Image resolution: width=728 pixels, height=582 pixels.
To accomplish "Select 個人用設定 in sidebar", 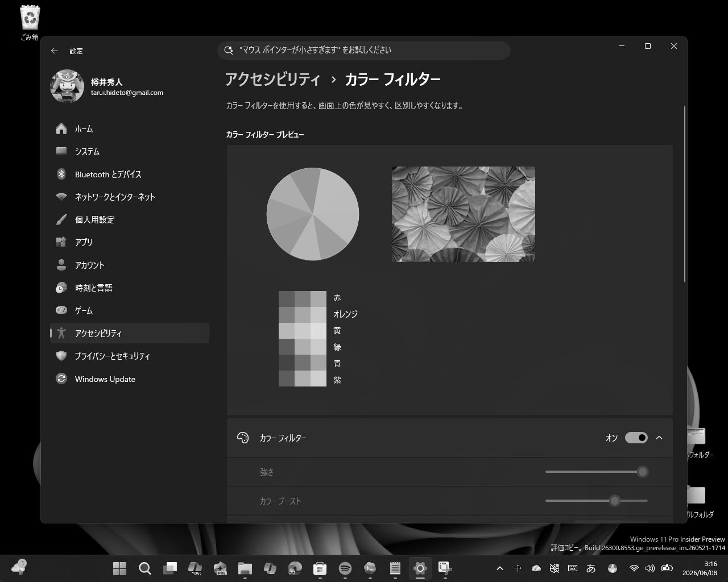I will point(130,220).
